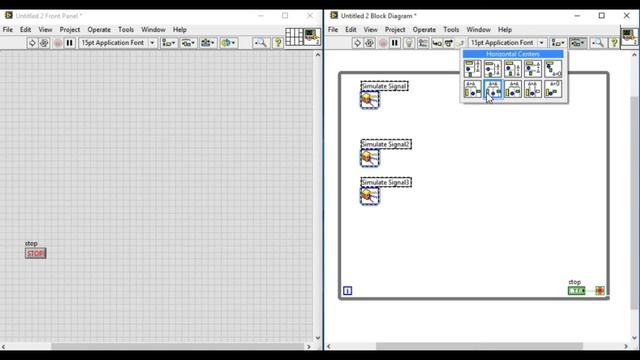Run the VI from the Front Panel toolbar
Image resolution: width=640 pixels, height=360 pixels.
click(32, 43)
